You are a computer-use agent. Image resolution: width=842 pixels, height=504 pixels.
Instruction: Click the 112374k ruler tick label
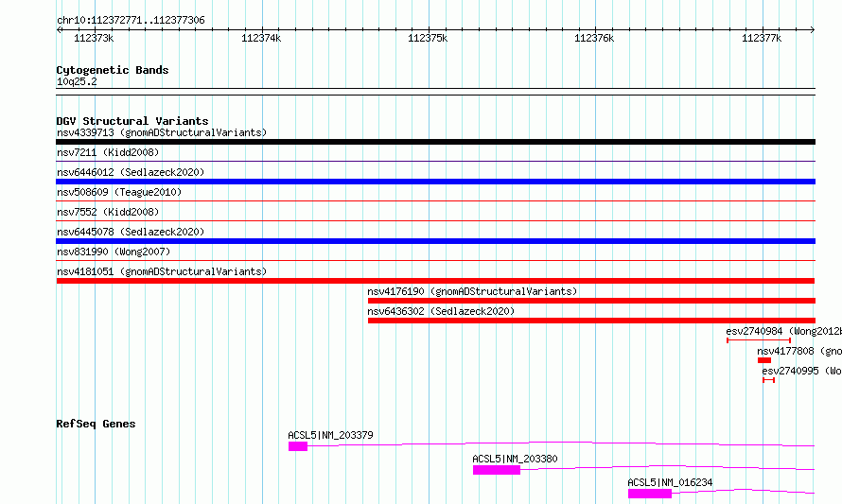[x=261, y=38]
